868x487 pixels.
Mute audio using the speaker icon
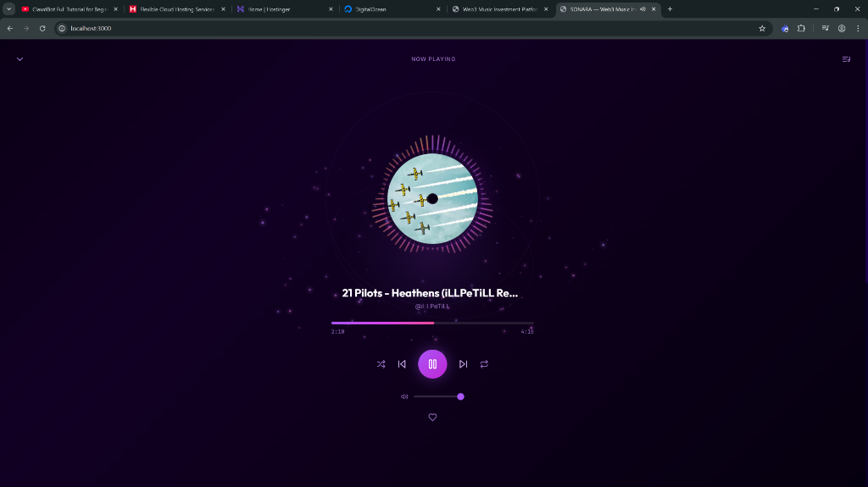click(404, 396)
